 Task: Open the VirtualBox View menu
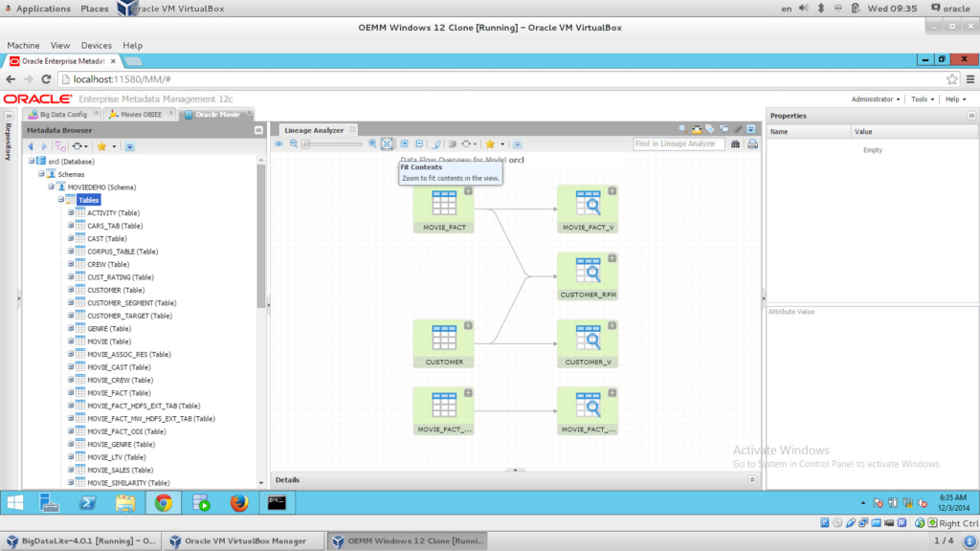point(60,46)
